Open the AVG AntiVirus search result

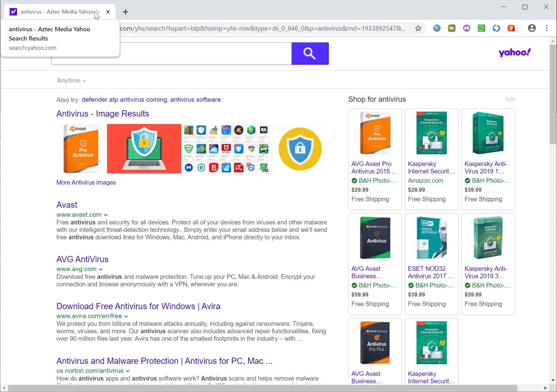[x=82, y=259]
